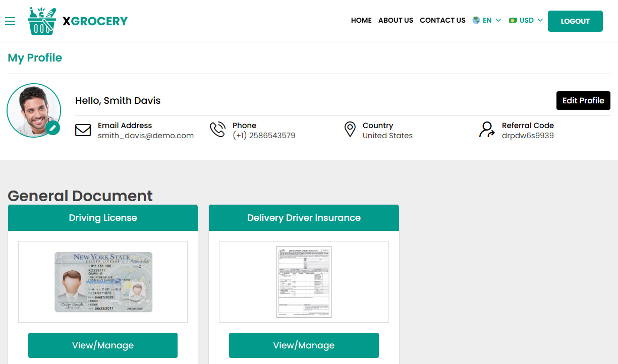Click the country location pin icon
Screen dimensions: 618x364
(x=350, y=130)
